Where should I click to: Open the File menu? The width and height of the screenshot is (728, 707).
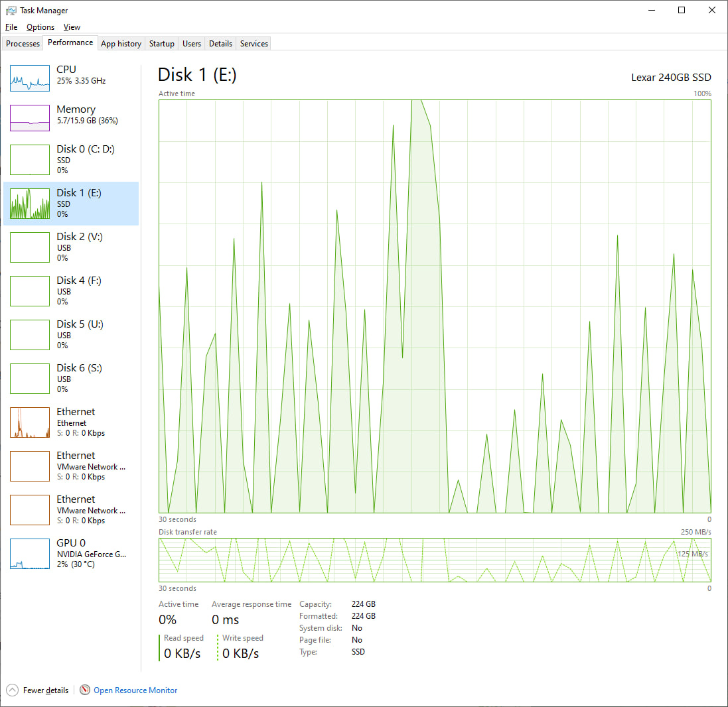(11, 27)
